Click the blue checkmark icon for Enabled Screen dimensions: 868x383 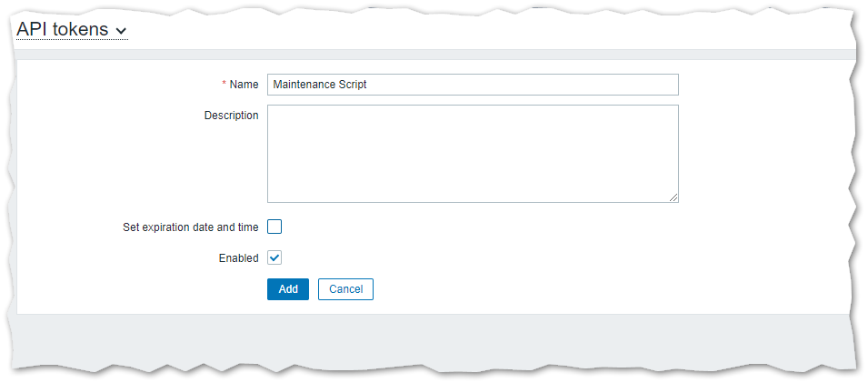274,257
